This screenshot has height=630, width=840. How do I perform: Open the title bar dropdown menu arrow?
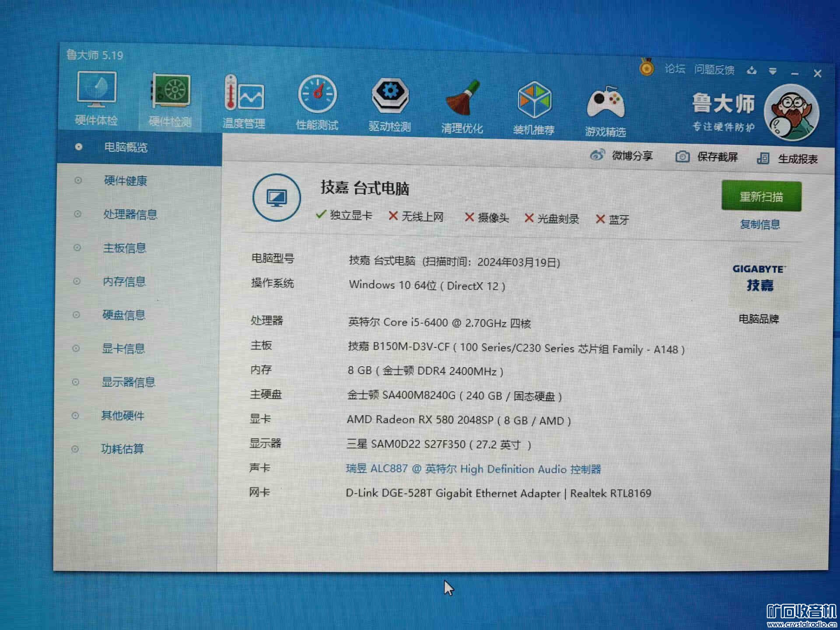coord(773,71)
